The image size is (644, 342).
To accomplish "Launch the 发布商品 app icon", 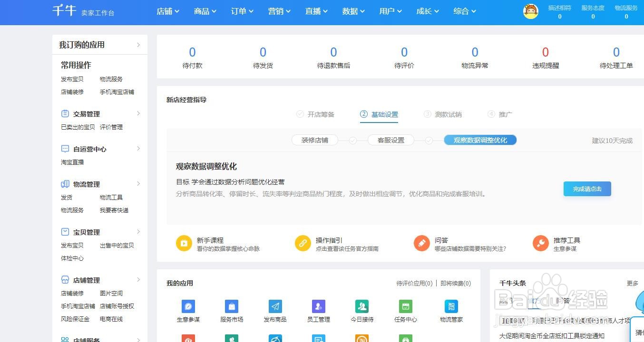I will click(275, 306).
